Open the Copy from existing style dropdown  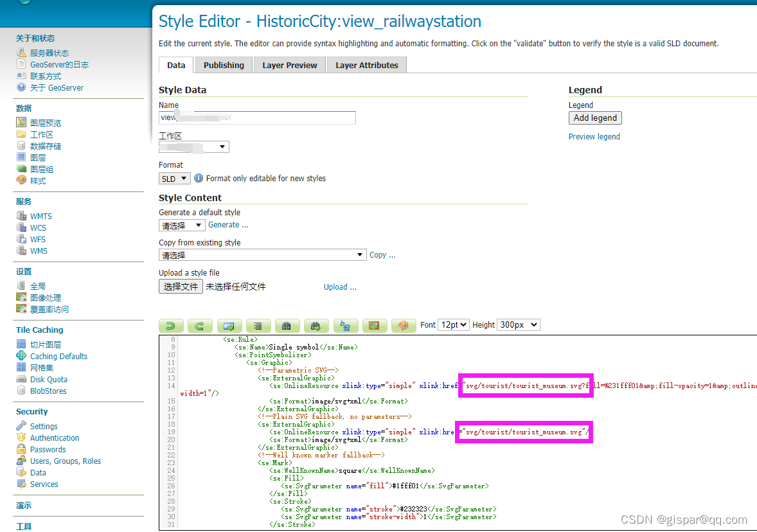click(x=262, y=255)
